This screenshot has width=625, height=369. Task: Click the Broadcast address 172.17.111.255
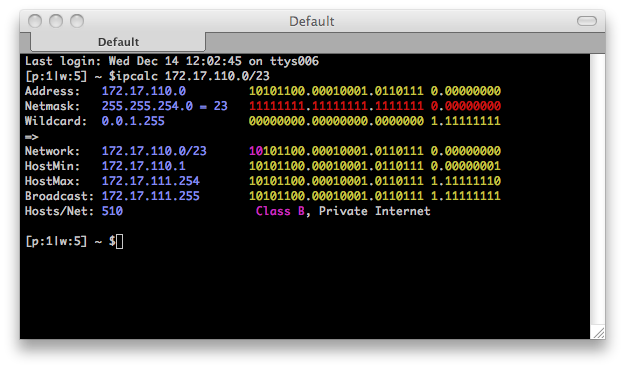[x=150, y=196]
